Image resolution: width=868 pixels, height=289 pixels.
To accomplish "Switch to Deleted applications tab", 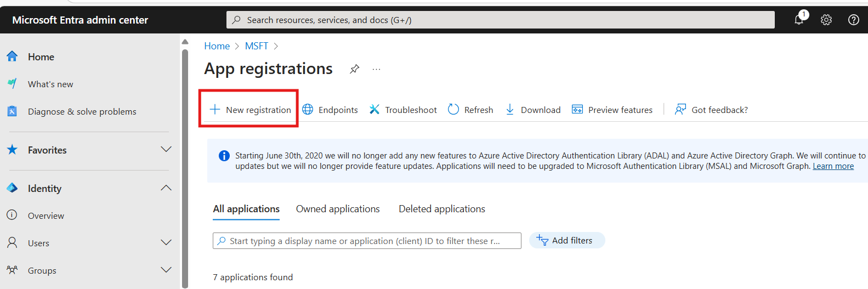I will coord(442,209).
